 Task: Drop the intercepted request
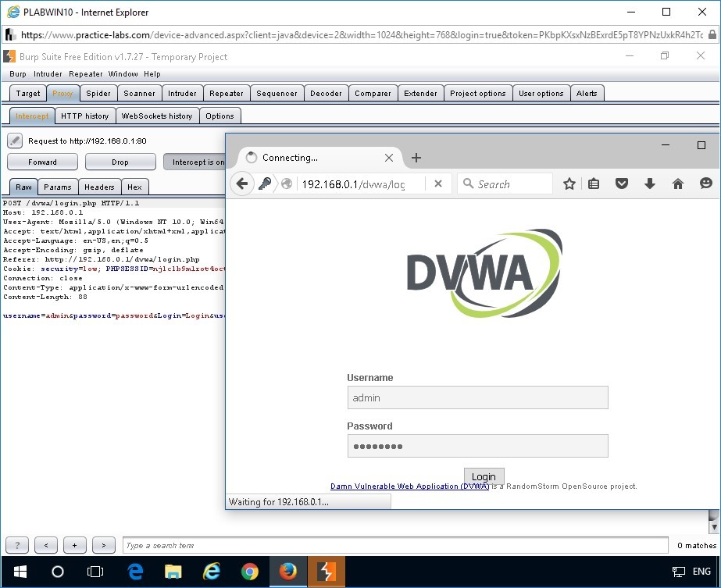(x=120, y=162)
